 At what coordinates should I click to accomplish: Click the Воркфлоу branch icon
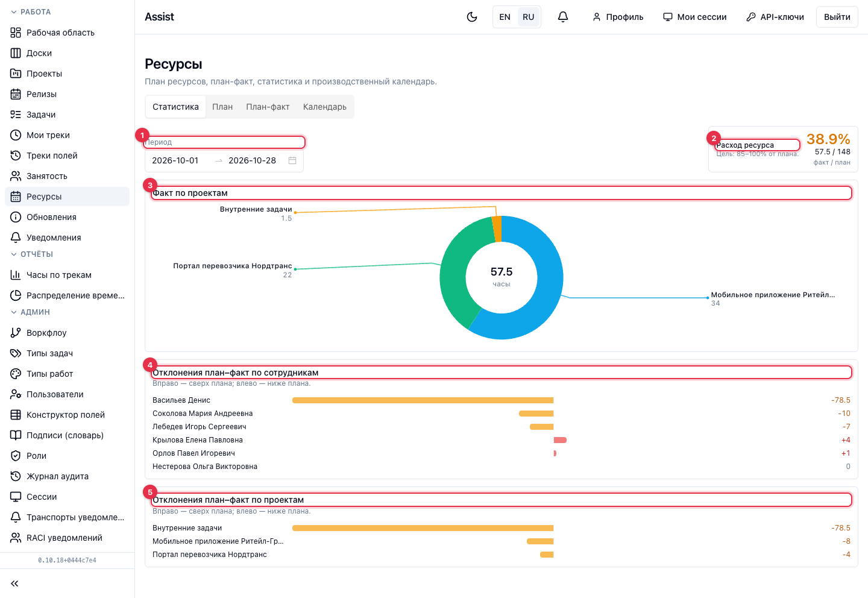(16, 333)
